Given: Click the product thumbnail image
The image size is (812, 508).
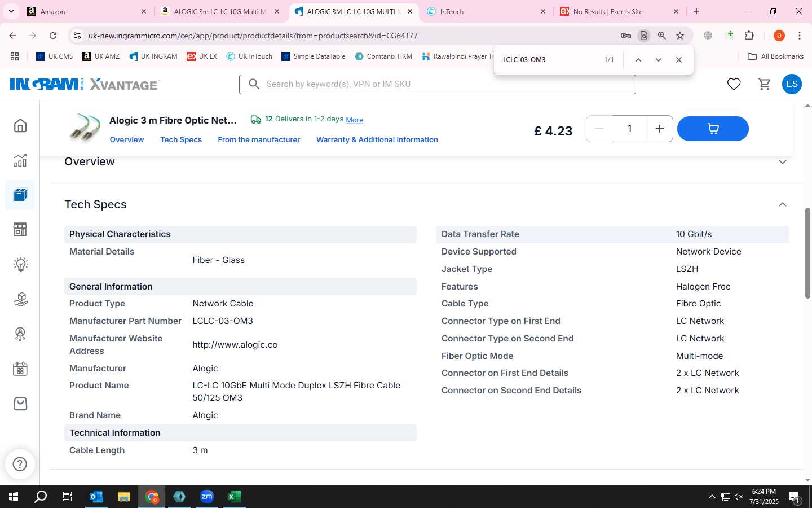Looking at the screenshot, I should (x=85, y=128).
